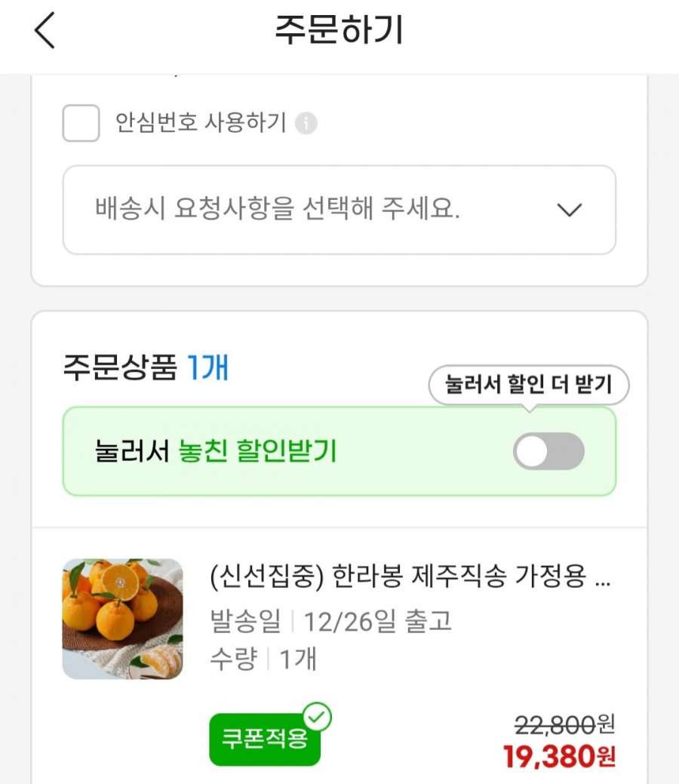Open the 한라봉 제주직송 product title link
Viewport: 679px width, 784px height.
[410, 580]
